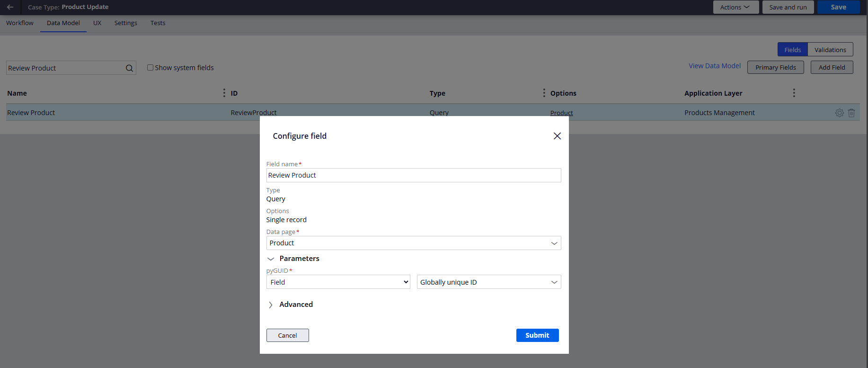Image resolution: width=868 pixels, height=368 pixels.
Task: Click the ReviewProduct ID cell
Action: coord(254,113)
